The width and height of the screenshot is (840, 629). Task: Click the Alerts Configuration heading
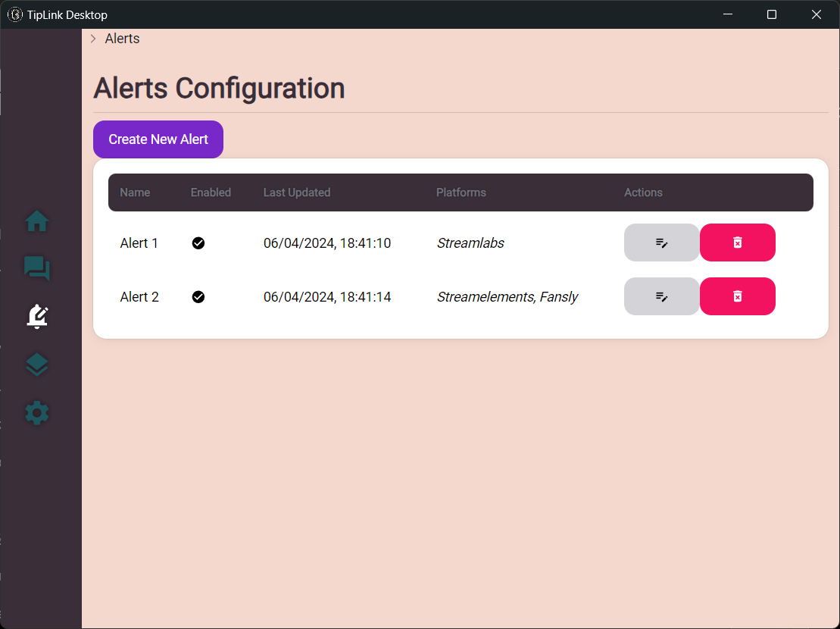(219, 89)
